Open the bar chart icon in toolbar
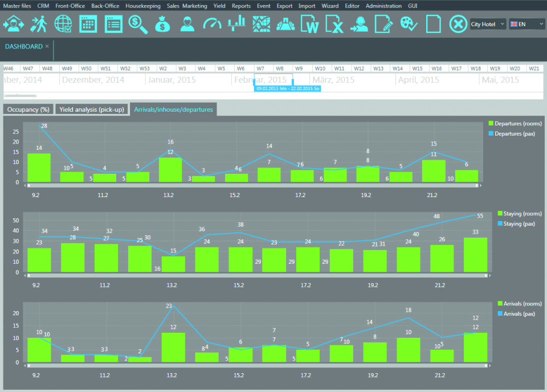The image size is (547, 392). click(236, 24)
